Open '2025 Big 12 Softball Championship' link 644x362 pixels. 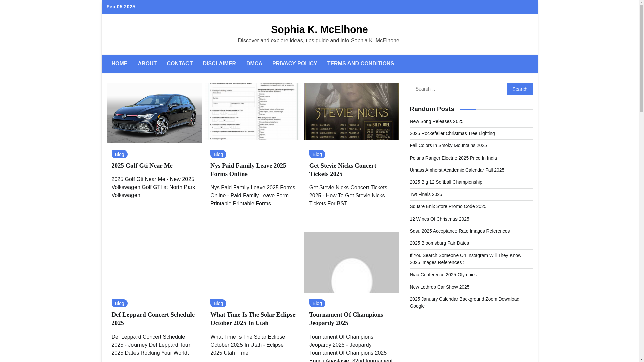446,182
